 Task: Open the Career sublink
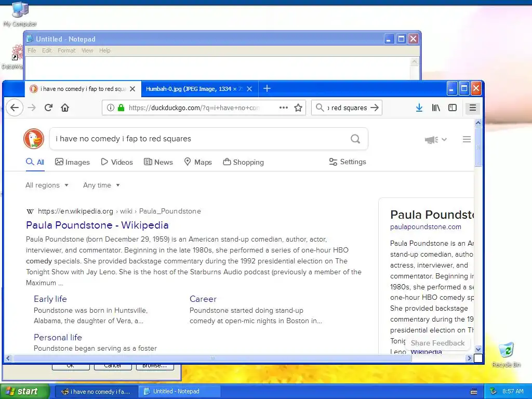203,299
